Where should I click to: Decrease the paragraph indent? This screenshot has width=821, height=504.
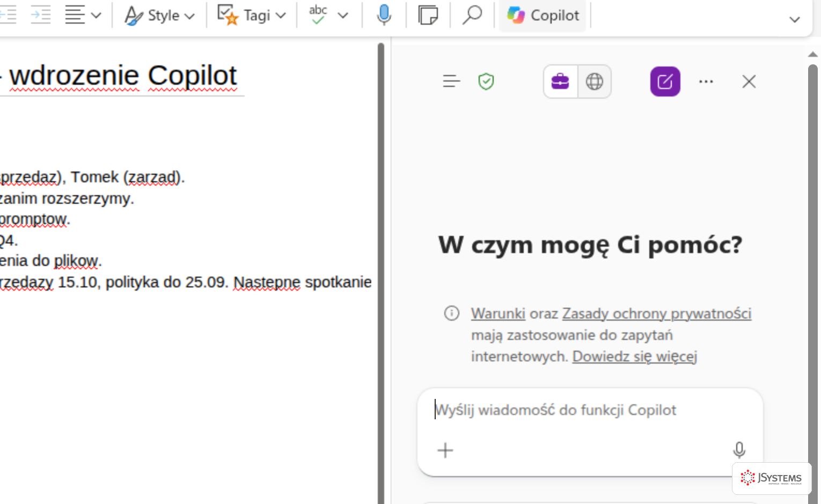point(8,15)
